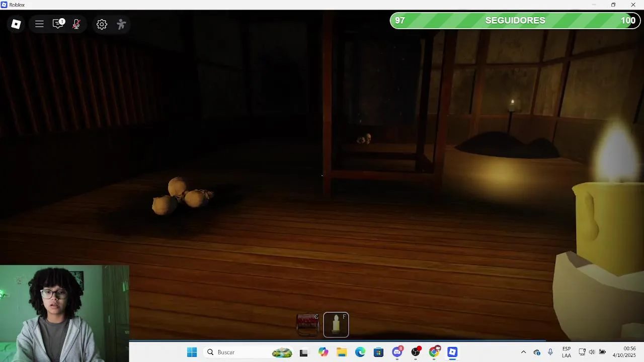Check the tray battery status icon

point(602,352)
